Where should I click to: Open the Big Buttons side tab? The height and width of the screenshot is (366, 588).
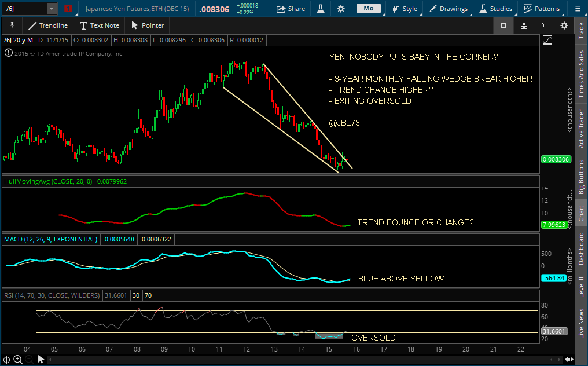click(x=581, y=177)
